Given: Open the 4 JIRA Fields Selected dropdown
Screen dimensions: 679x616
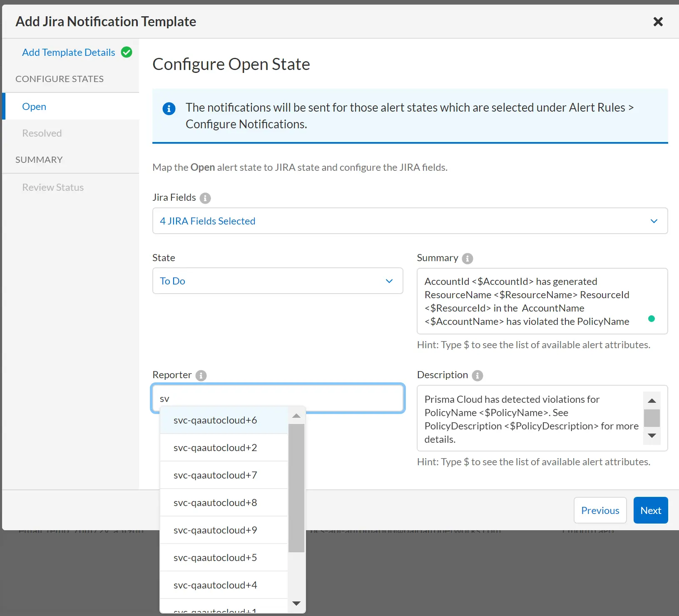Looking at the screenshot, I should coord(410,221).
